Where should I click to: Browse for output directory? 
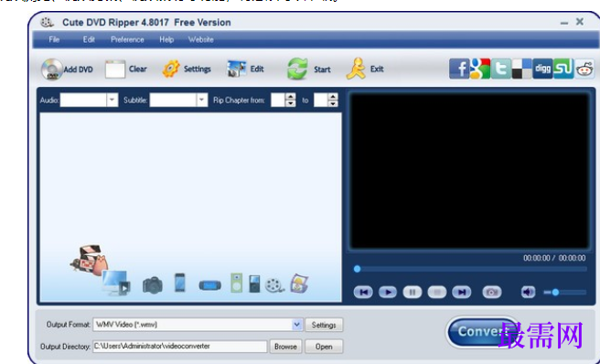point(285,347)
